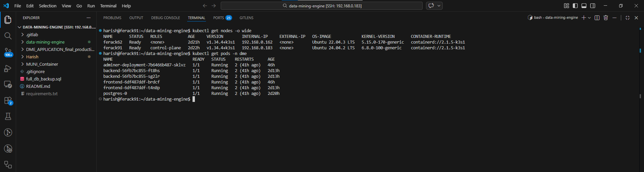Toggle the secondary side bar
Screen dimensions: 644x172
pyautogui.click(x=593, y=6)
